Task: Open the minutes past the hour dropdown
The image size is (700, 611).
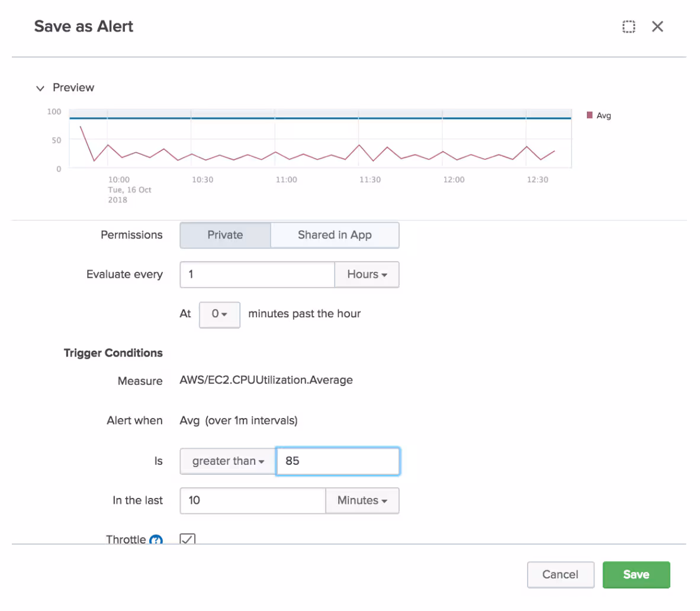Action: 219,314
